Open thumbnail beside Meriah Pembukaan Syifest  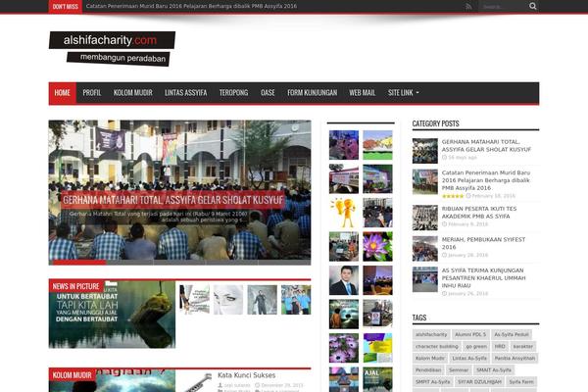point(425,249)
